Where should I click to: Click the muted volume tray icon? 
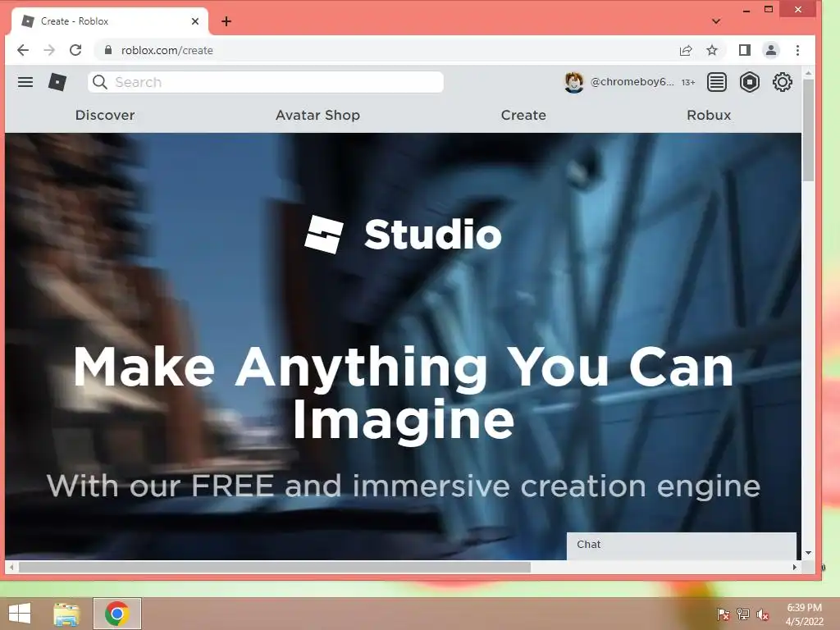coord(763,614)
